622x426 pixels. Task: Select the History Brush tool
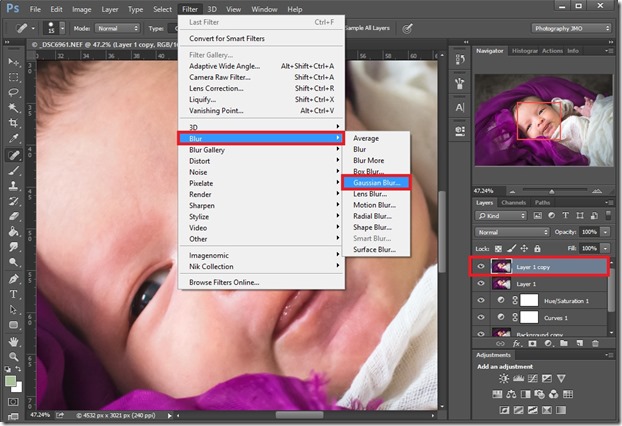[13, 201]
